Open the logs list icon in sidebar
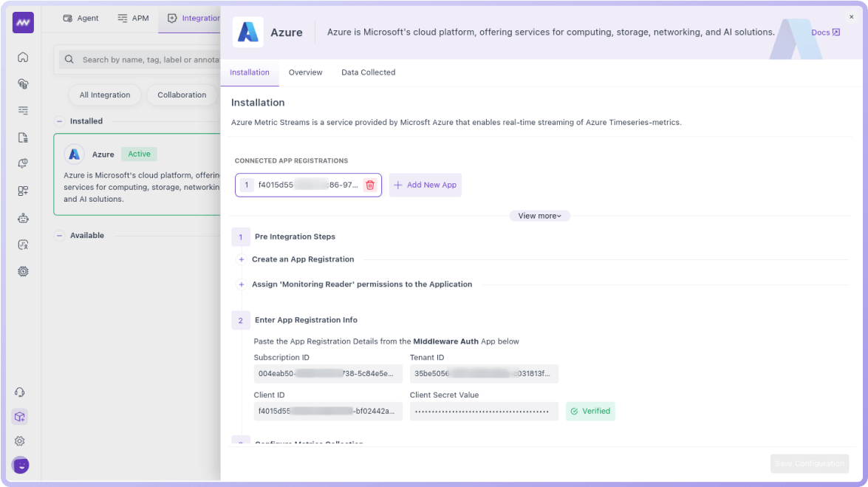 pyautogui.click(x=23, y=110)
